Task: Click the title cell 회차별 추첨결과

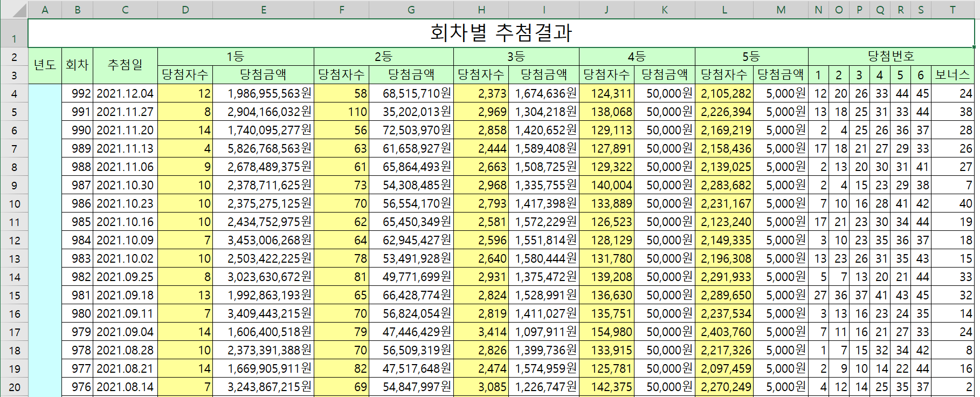Action: coord(500,33)
